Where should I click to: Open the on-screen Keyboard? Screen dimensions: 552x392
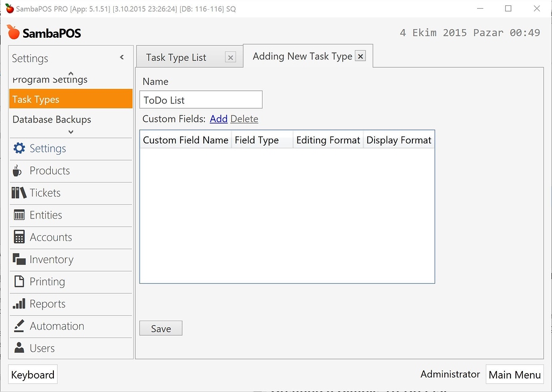coord(32,374)
